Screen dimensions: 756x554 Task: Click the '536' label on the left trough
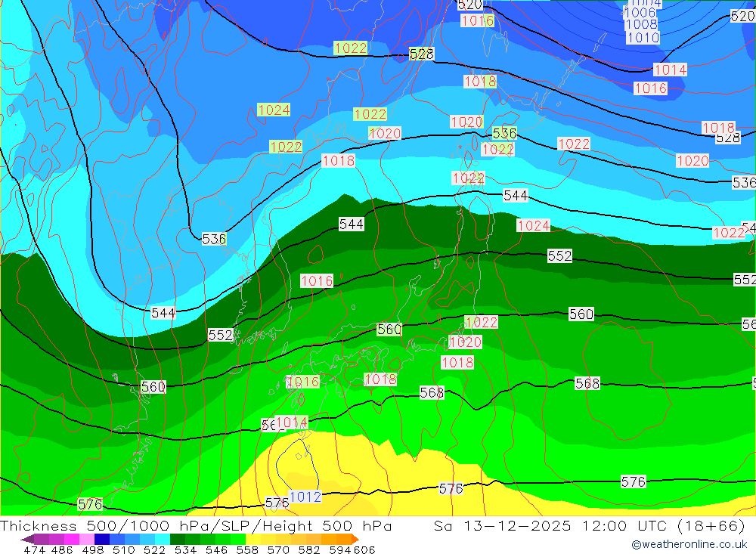point(214,239)
